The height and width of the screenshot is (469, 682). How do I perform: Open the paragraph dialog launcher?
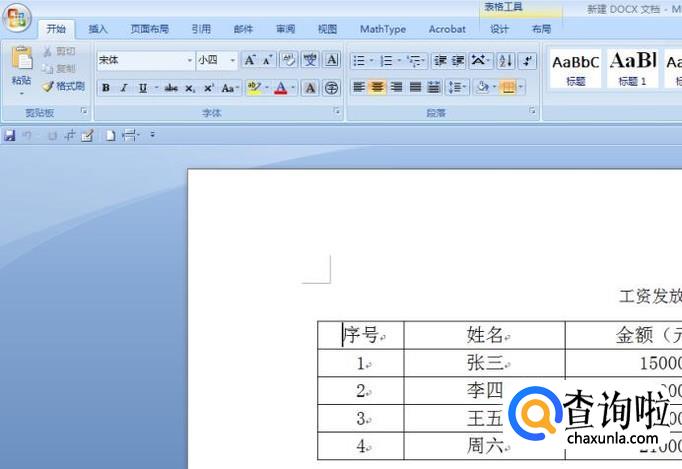point(532,111)
